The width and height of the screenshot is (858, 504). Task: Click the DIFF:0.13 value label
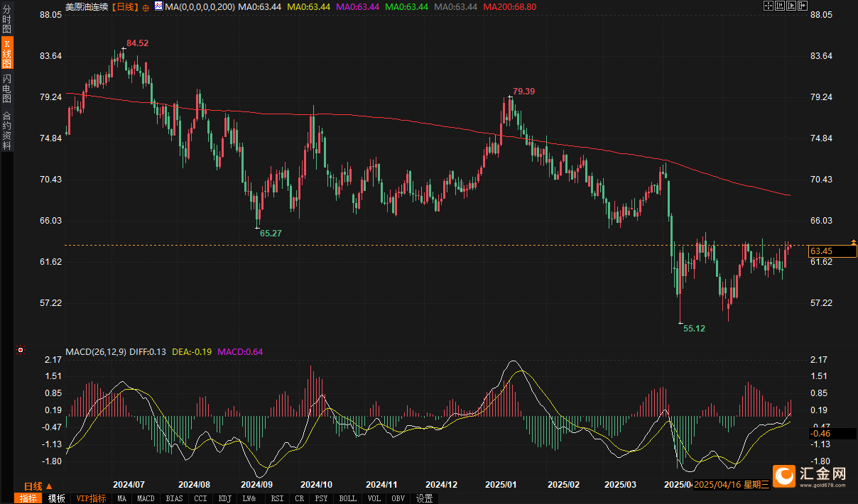(x=148, y=351)
